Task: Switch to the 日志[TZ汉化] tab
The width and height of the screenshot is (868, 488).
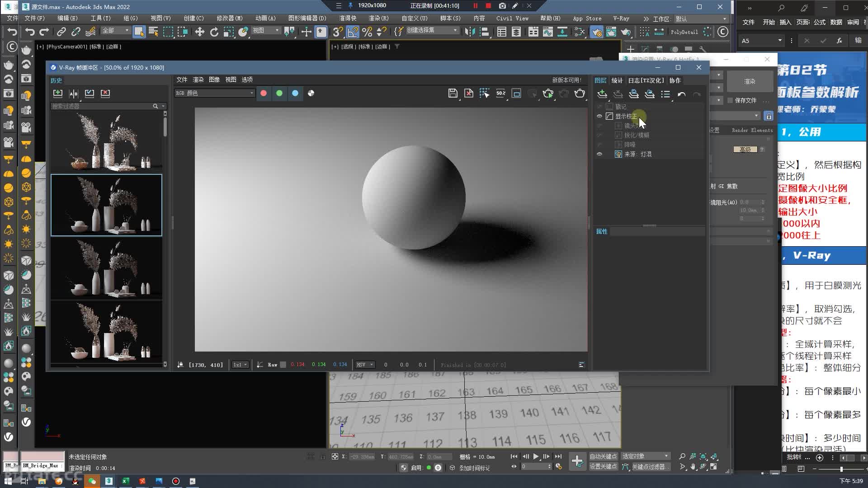Action: pos(646,80)
